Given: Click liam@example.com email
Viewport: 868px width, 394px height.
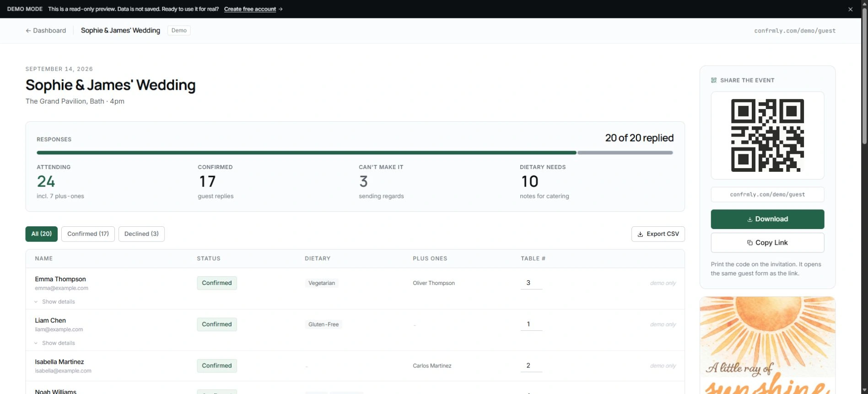Looking at the screenshot, I should [x=59, y=329].
